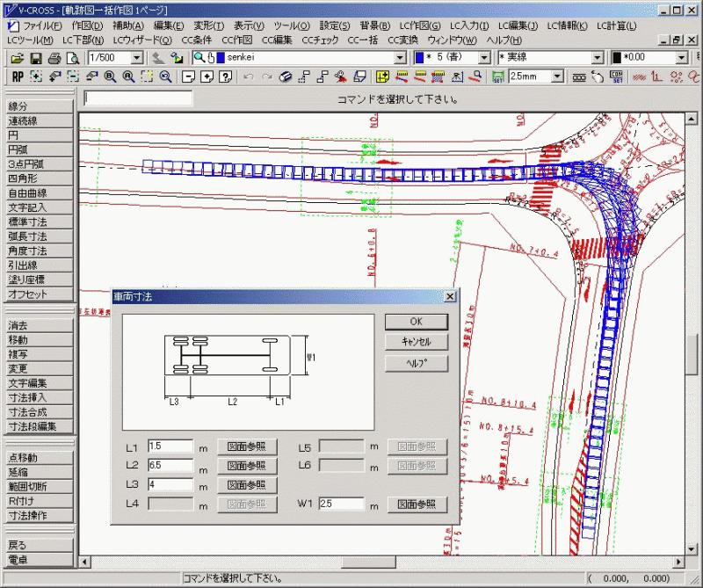Click the blue pen color swatch
The image size is (703, 588).
420,57
